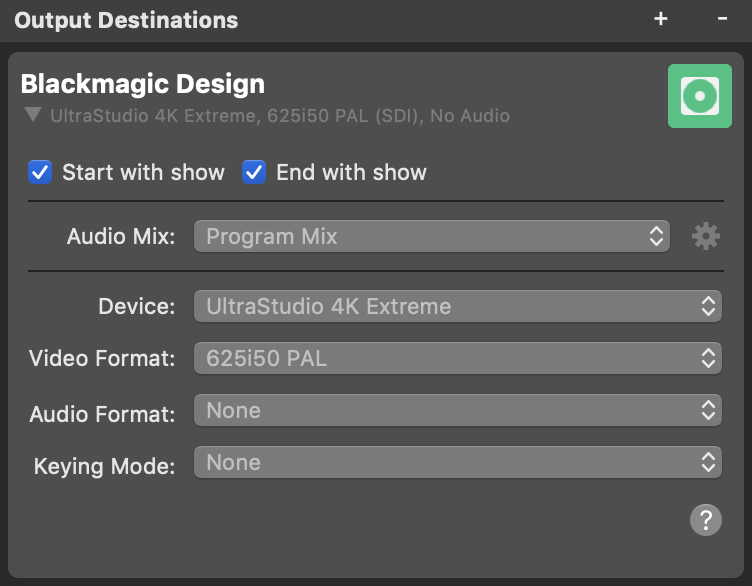Click the Audio Mix label
Image resolution: width=752 pixels, height=586 pixels.
tap(121, 236)
